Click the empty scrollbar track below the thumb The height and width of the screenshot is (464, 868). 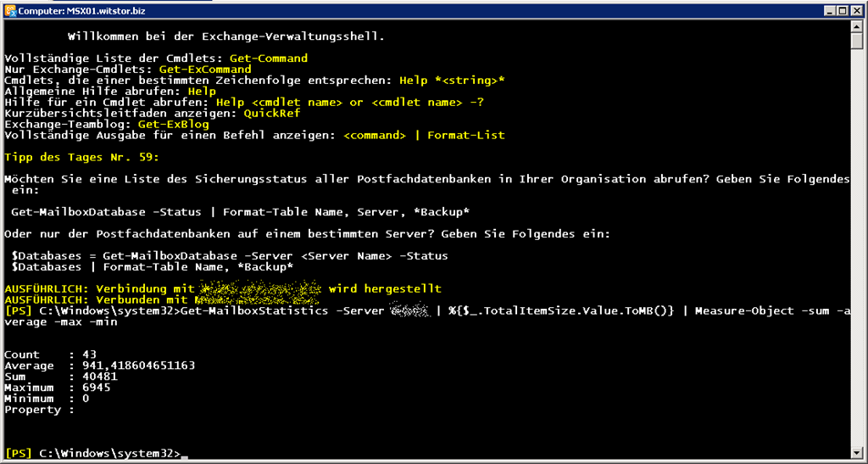(x=856, y=248)
